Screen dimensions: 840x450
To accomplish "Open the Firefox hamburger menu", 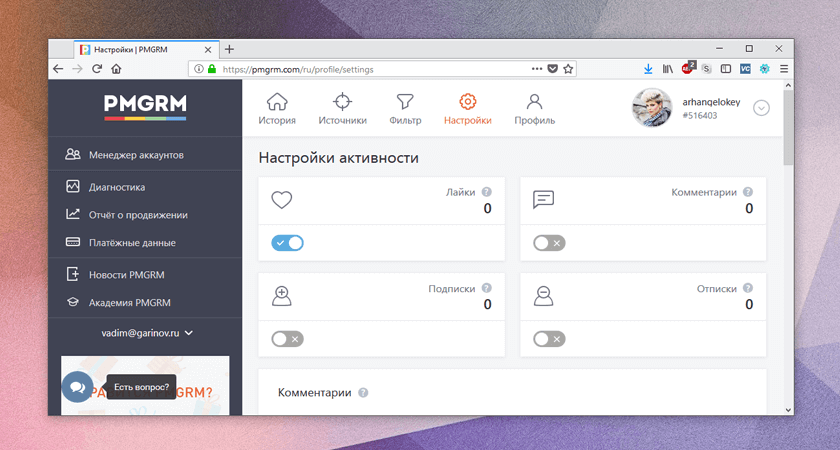I will point(784,69).
